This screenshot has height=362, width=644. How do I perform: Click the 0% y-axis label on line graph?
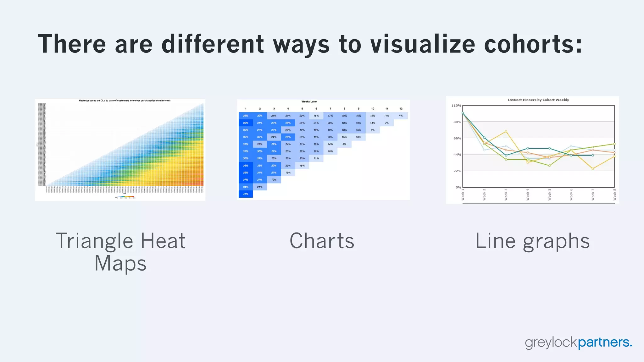pos(458,187)
